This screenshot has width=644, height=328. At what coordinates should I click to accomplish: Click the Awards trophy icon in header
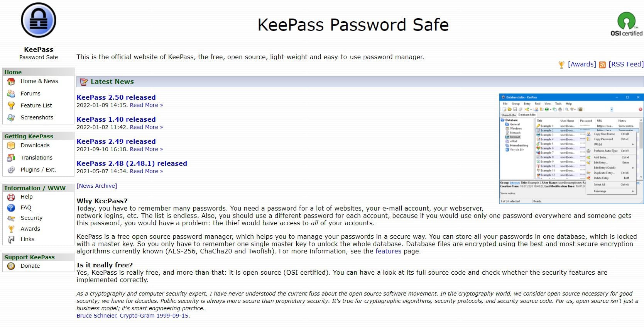click(x=561, y=65)
